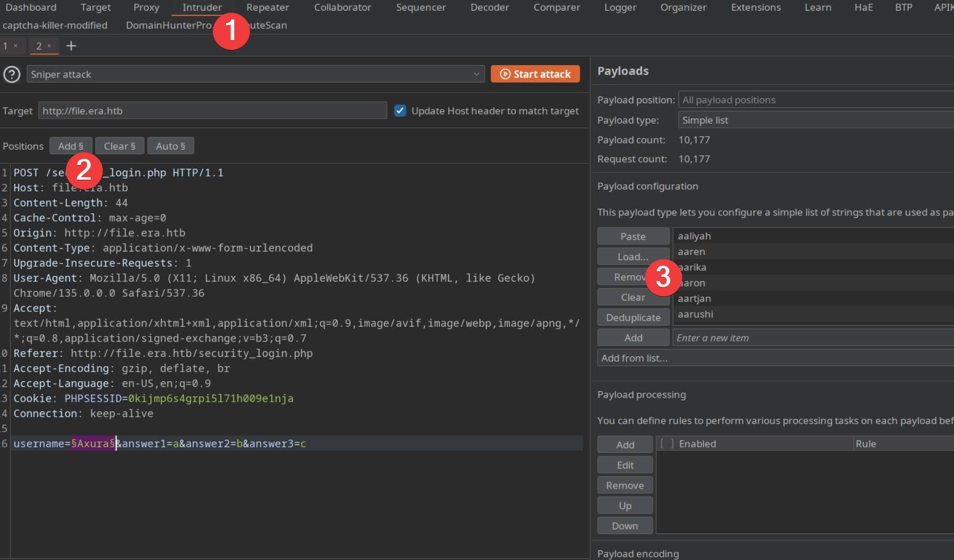Click Start attack button
This screenshot has height=560, width=954.
[535, 74]
